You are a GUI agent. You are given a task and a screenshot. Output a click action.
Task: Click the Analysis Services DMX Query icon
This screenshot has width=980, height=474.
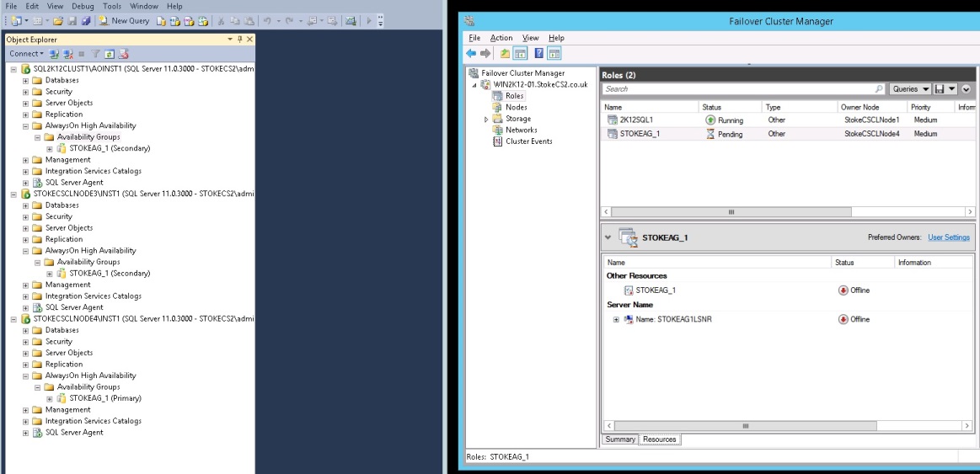(x=189, y=20)
